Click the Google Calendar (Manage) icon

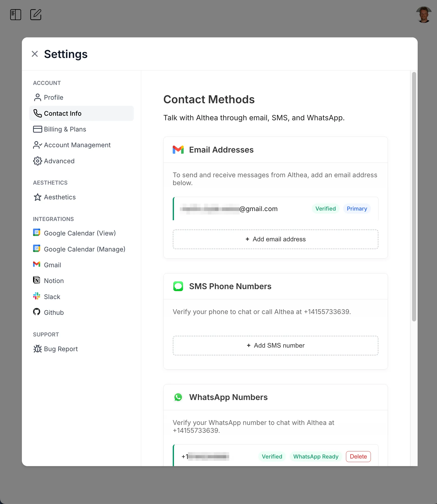[x=37, y=248]
